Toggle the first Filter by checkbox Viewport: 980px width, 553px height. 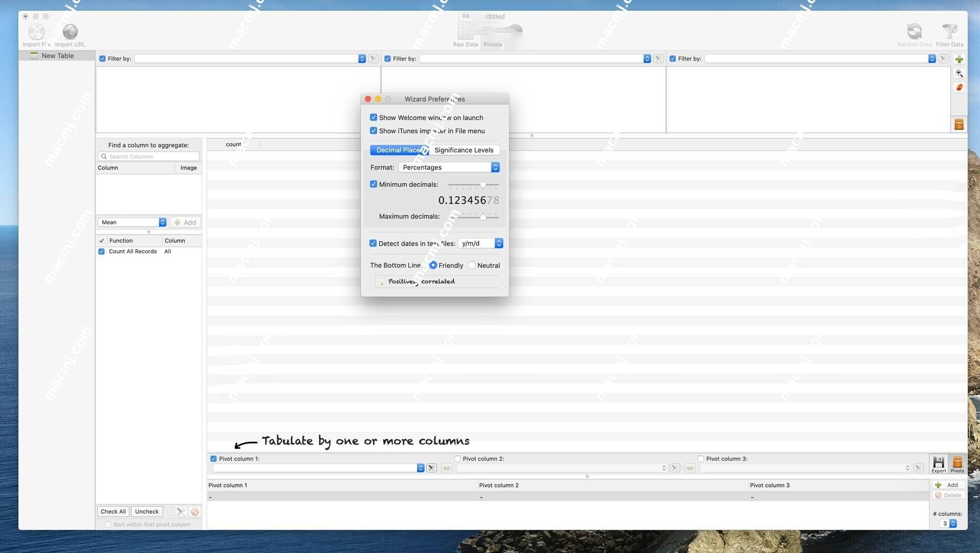point(102,59)
